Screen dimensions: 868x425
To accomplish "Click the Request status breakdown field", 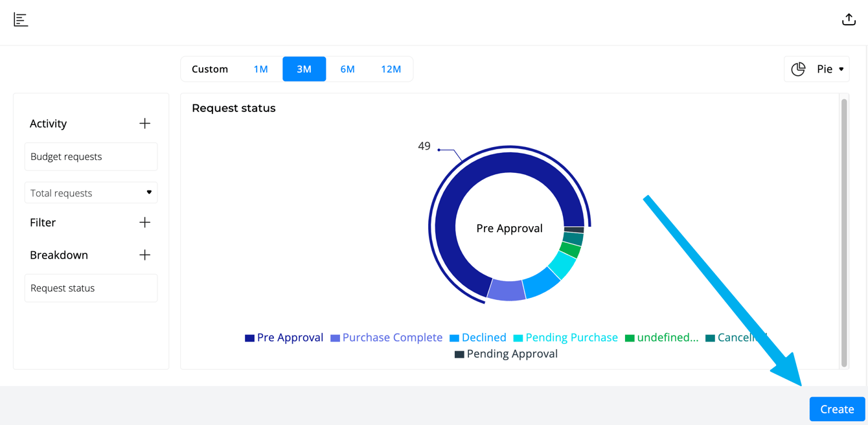I will click(x=91, y=288).
